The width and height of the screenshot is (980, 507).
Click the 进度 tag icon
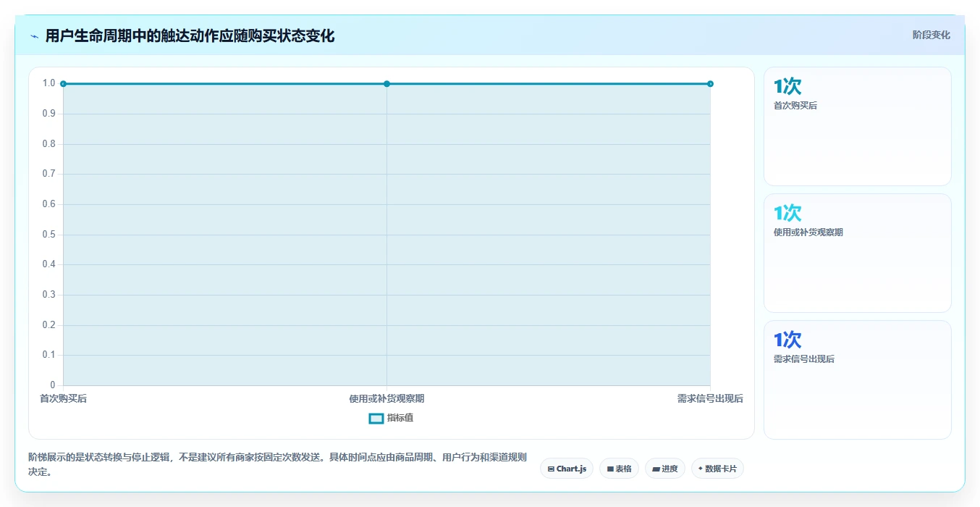click(656, 469)
